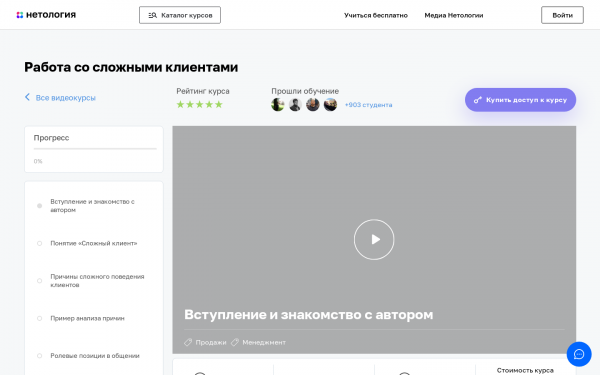The height and width of the screenshot is (375, 600).
Task: Click the radio dot beside Ролевые позиции в общении
Action: (39, 356)
